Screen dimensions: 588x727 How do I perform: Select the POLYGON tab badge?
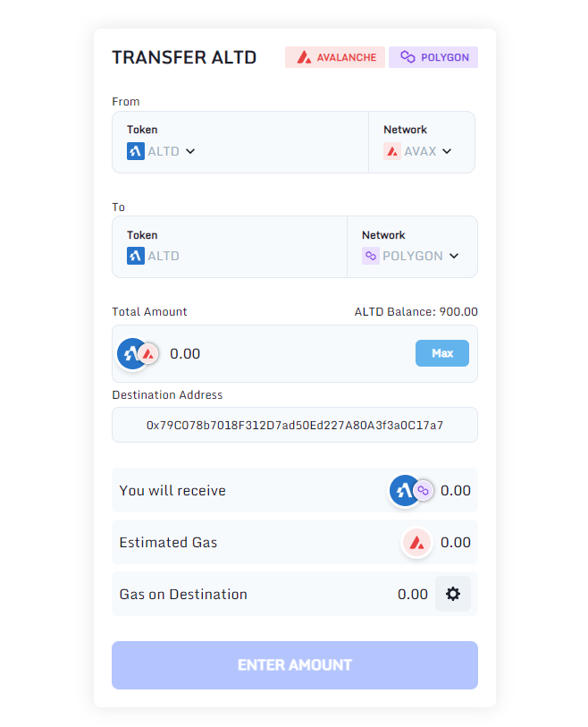433,57
